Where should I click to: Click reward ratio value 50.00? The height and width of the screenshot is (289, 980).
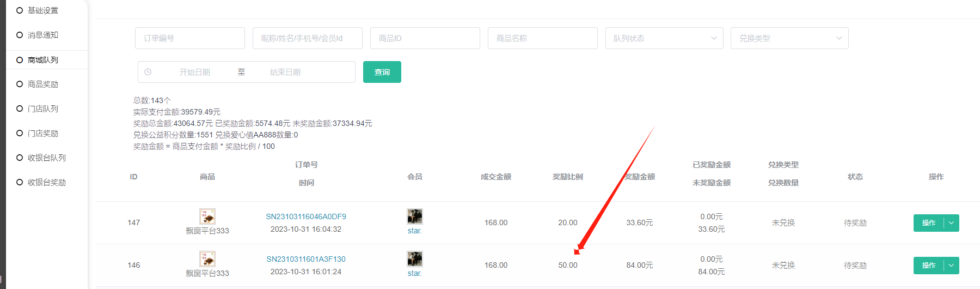[568, 265]
